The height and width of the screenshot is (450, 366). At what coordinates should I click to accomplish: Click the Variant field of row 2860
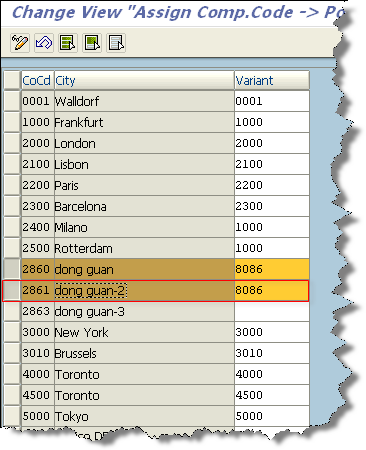272,269
